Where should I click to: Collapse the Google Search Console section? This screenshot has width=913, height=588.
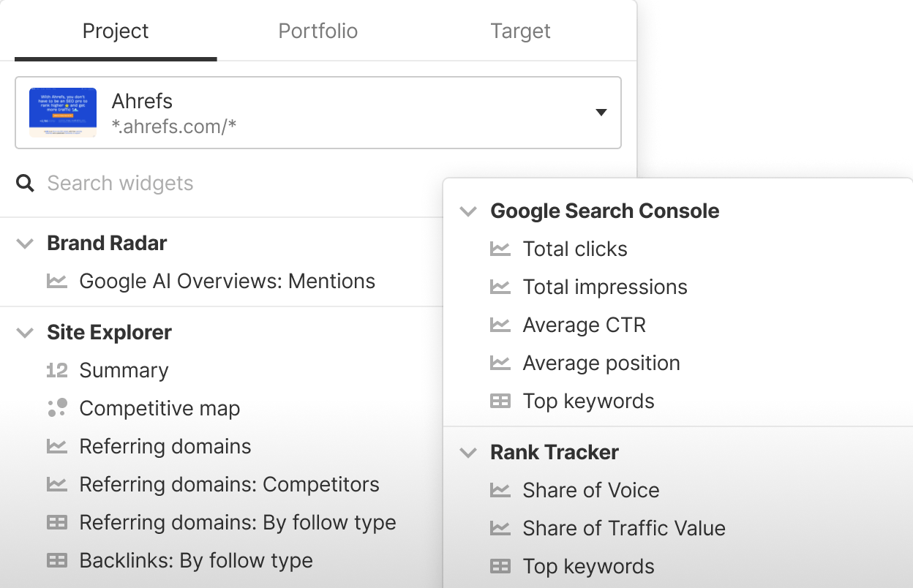coord(467,211)
